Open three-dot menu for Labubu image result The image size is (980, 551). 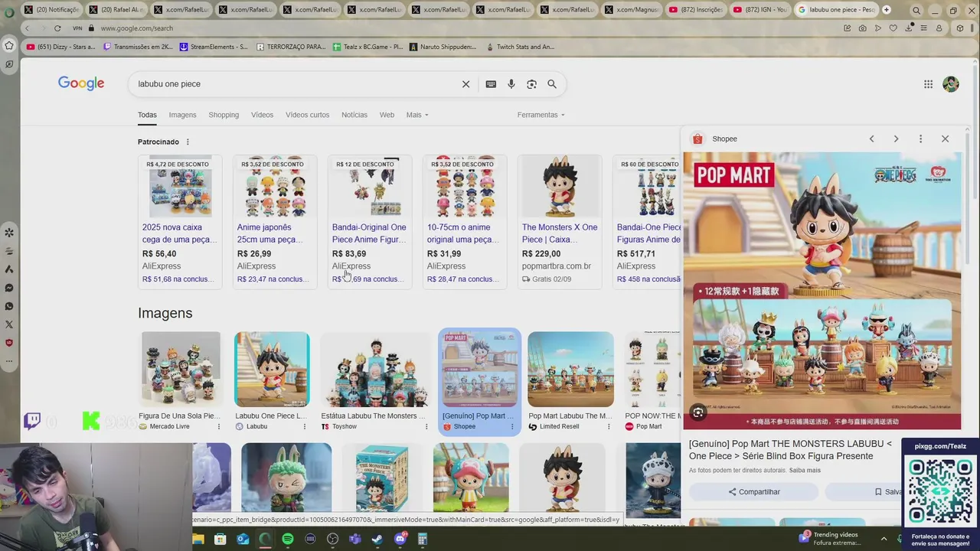pyautogui.click(x=305, y=426)
